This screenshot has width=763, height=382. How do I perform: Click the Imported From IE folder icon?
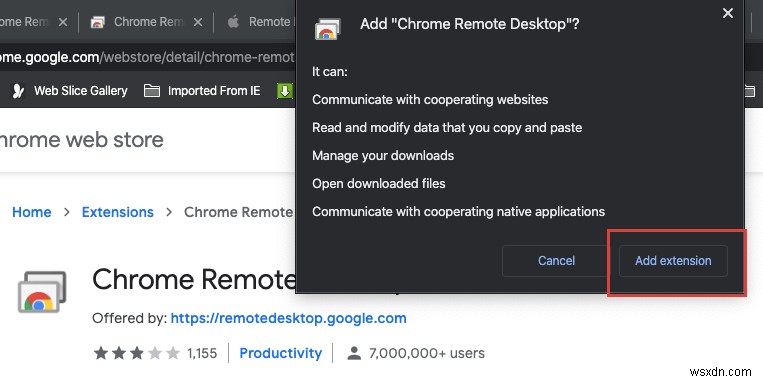tap(152, 91)
